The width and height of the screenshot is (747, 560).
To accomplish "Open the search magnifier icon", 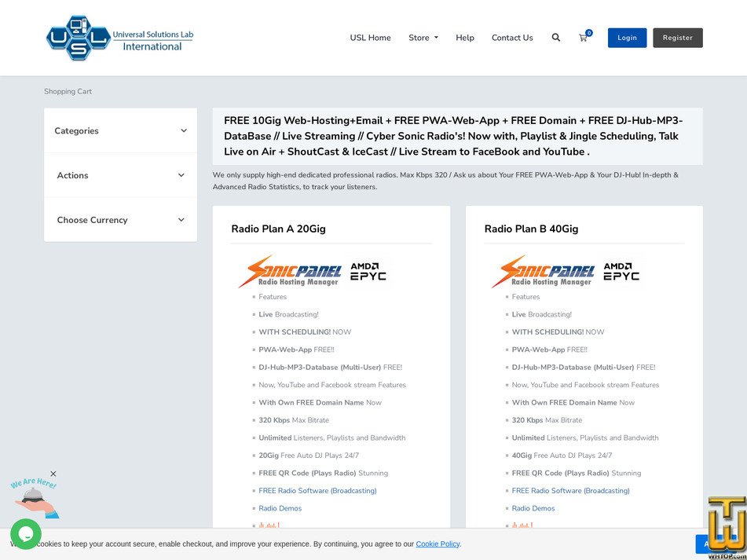I will tap(556, 38).
